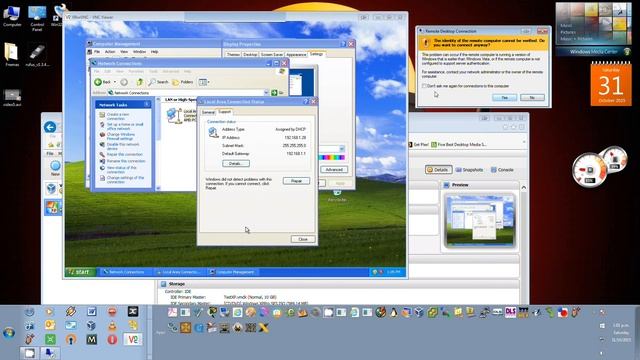Collapse the Preview section chevron
The image size is (640, 360).
pyautogui.click(x=524, y=187)
